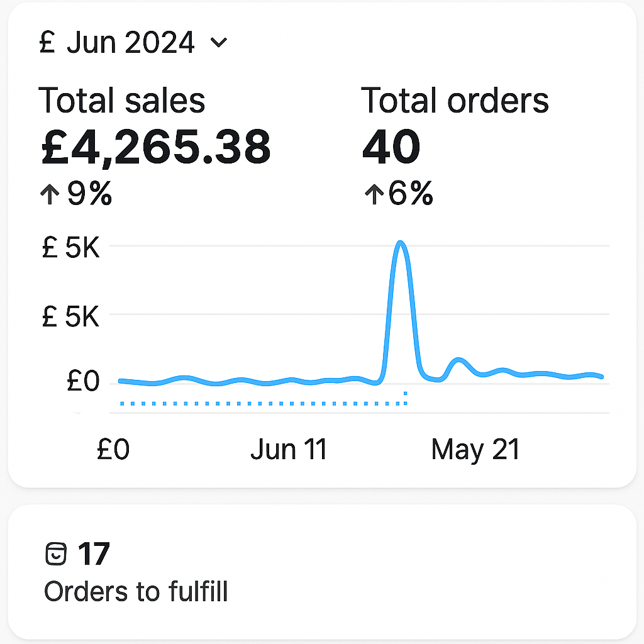This screenshot has height=644, width=644.
Task: Toggle the solid sales trend line
Action: click(x=252, y=380)
